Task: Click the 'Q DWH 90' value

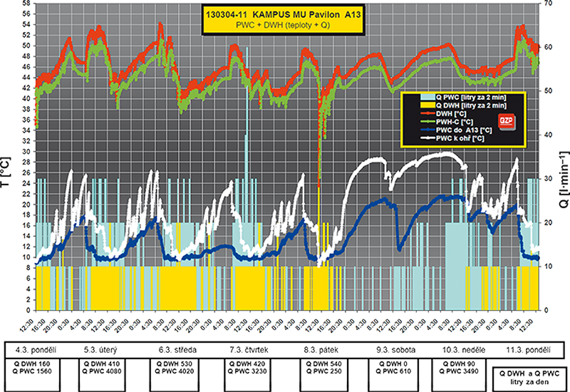Action: click(459, 364)
